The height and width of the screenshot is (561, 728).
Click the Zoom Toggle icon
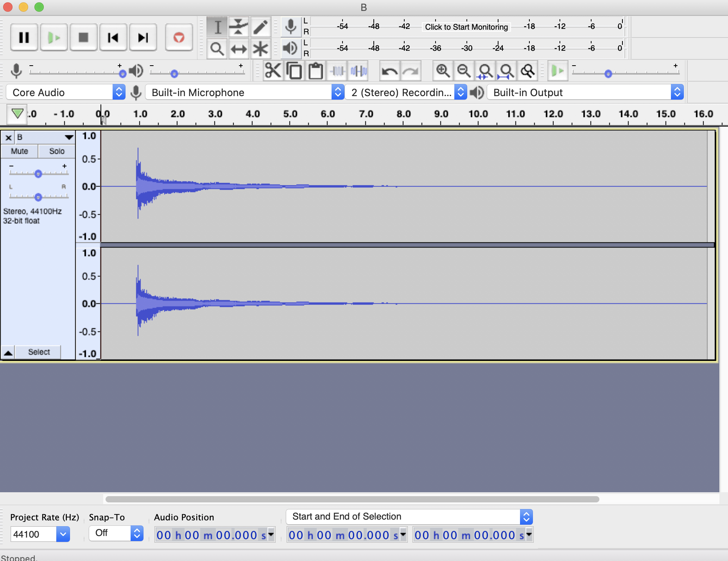coord(528,71)
